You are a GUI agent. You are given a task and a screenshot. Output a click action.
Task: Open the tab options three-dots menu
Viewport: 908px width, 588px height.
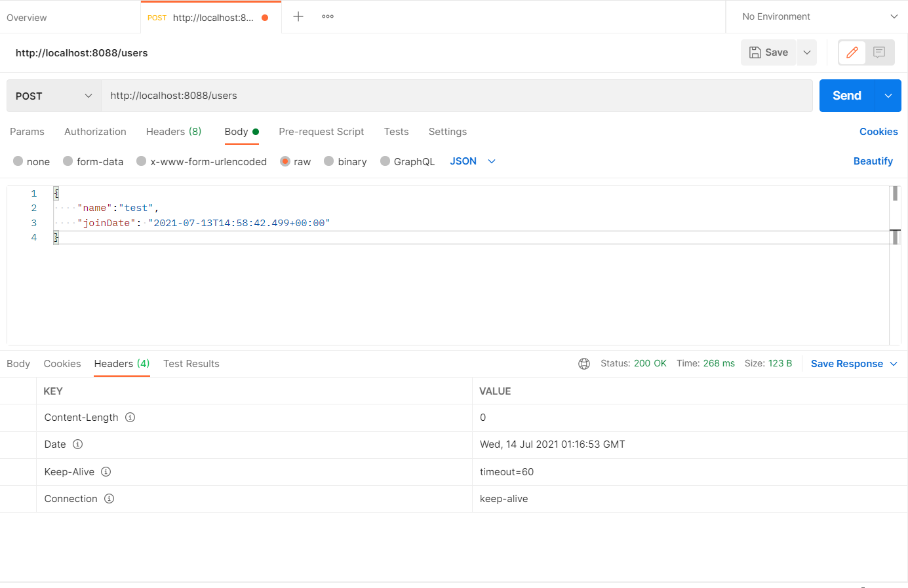328,16
